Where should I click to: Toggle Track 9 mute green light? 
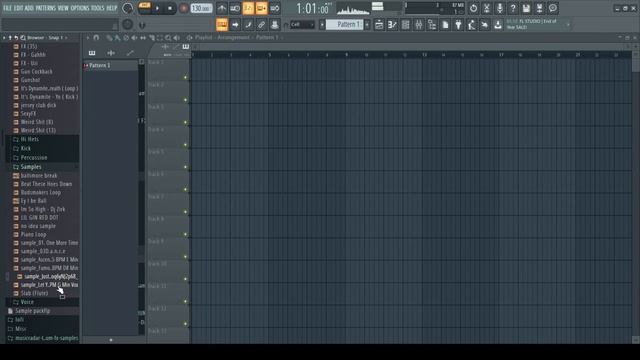coord(185,257)
